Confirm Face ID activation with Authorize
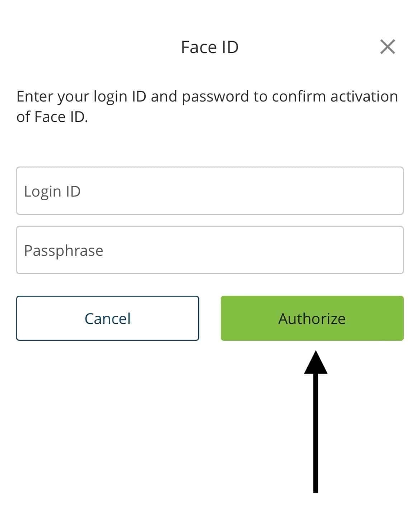This screenshot has width=420, height=507. (312, 319)
